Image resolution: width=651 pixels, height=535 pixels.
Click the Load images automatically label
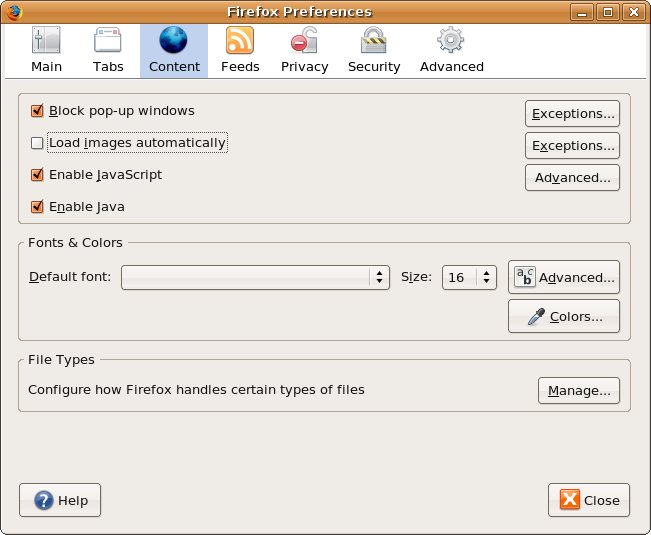pos(137,143)
